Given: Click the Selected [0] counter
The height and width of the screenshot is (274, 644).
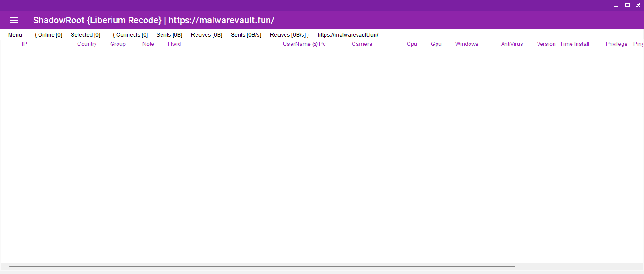Looking at the screenshot, I should click(85, 35).
